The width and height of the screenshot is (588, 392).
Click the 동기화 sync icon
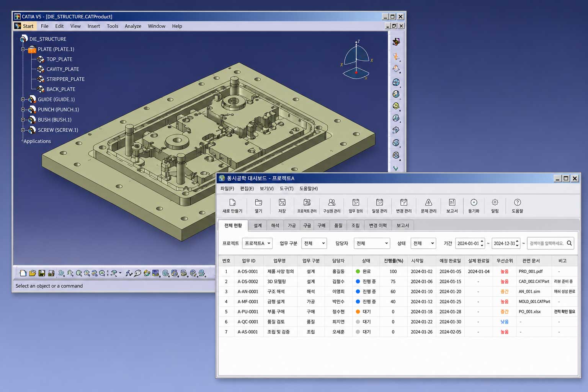474,202
